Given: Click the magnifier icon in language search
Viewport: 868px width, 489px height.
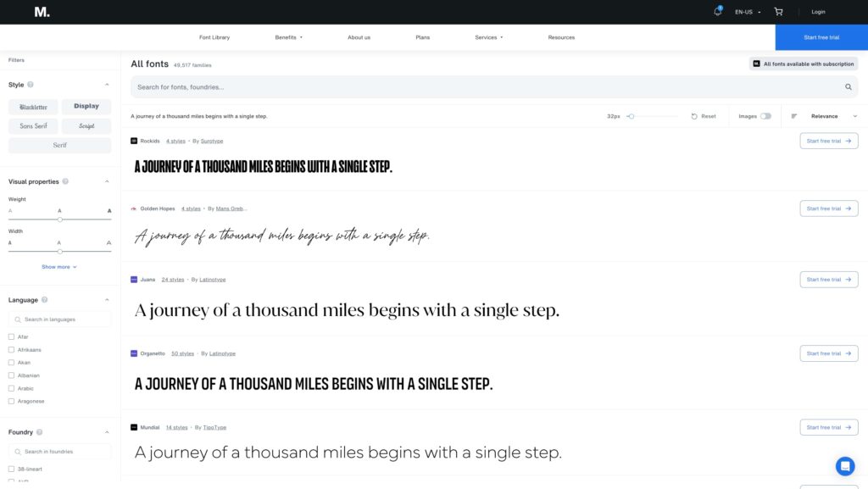Looking at the screenshot, I should pyautogui.click(x=18, y=320).
